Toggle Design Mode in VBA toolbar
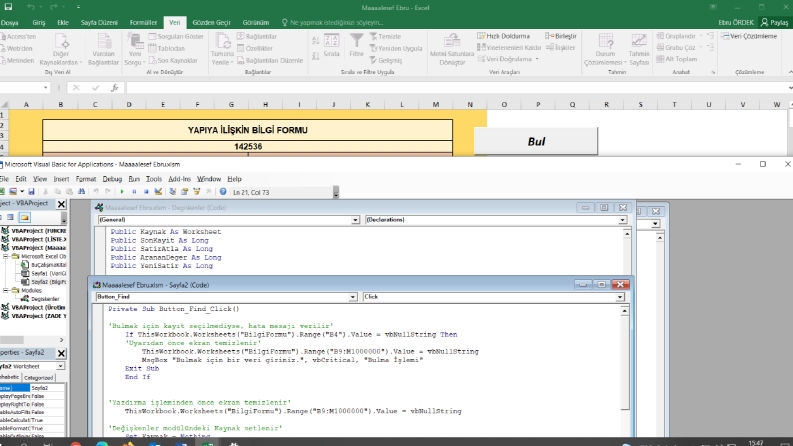The image size is (793, 446). 158,192
